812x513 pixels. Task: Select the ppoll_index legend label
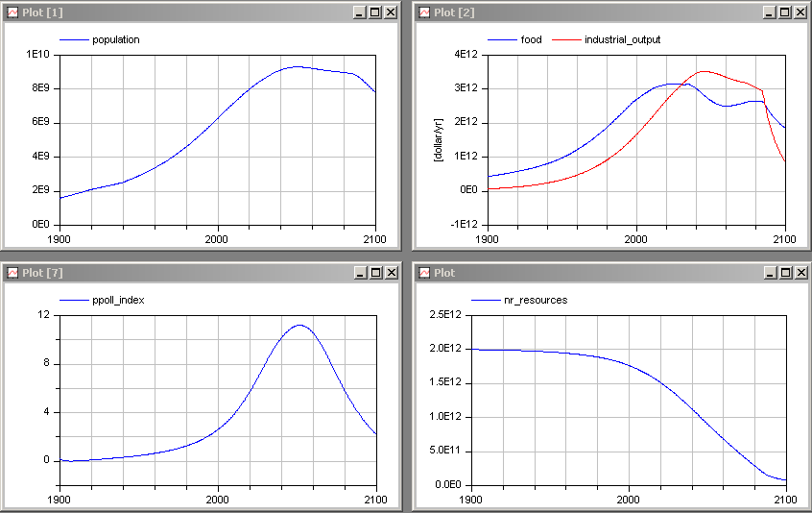(x=118, y=301)
